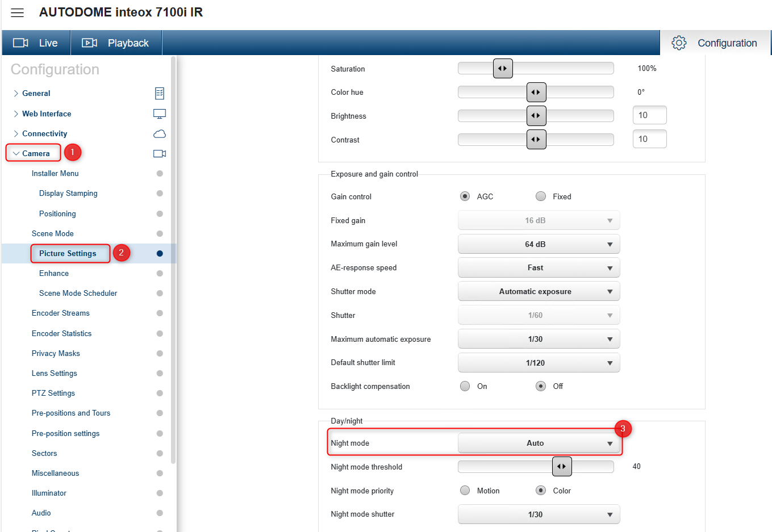772x532 pixels.
Task: Open Privacy Masks page
Action: (x=56, y=353)
